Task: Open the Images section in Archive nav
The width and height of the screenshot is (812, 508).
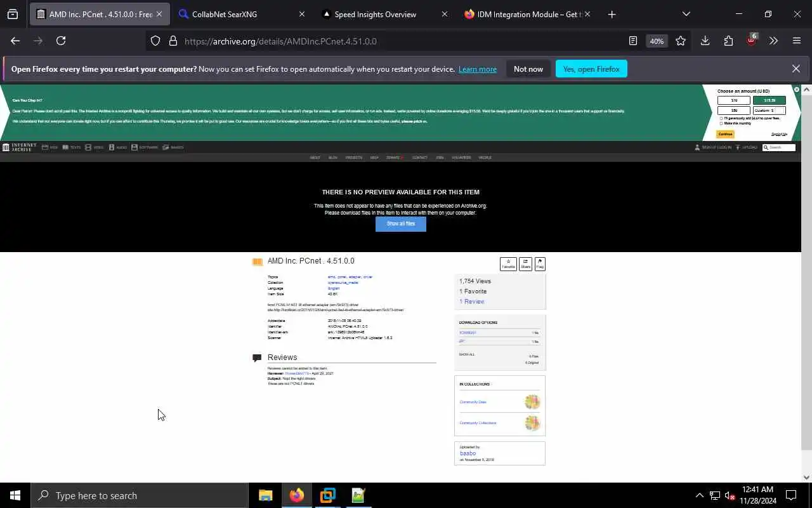Action: point(173,147)
